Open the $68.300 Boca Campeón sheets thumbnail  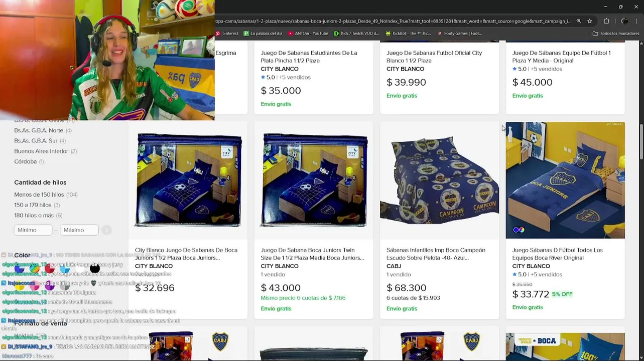[x=439, y=180]
